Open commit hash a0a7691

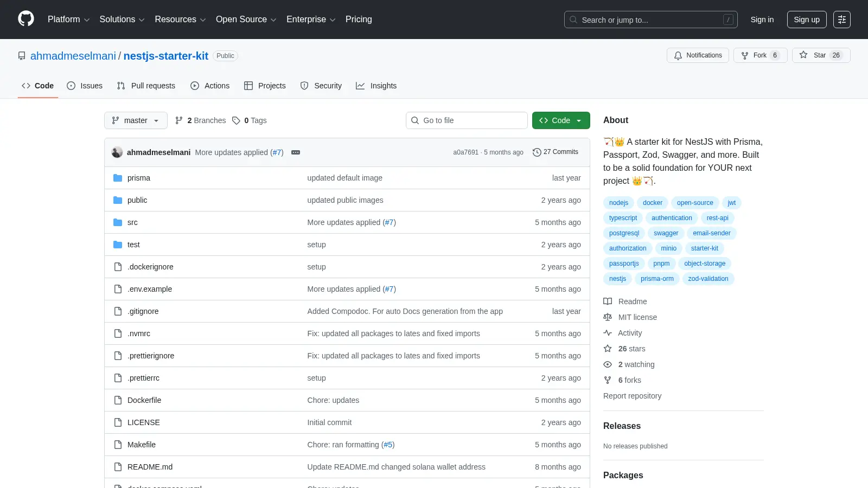point(466,152)
